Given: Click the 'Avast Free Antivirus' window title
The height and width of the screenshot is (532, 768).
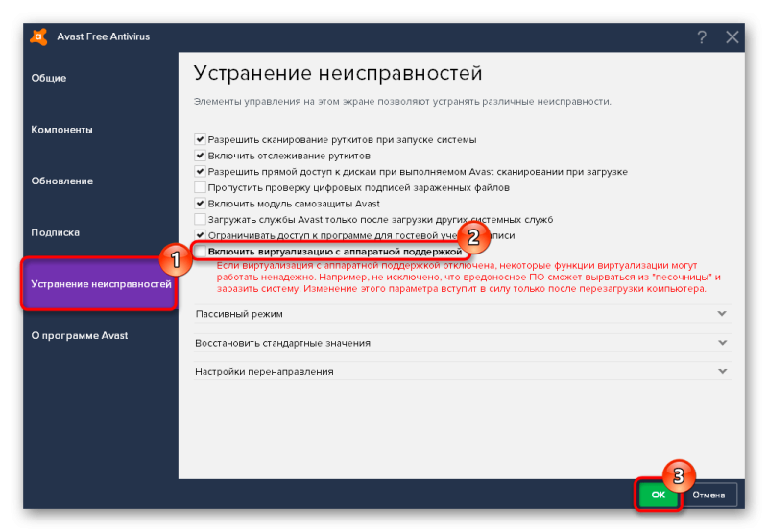Looking at the screenshot, I should click(x=104, y=36).
